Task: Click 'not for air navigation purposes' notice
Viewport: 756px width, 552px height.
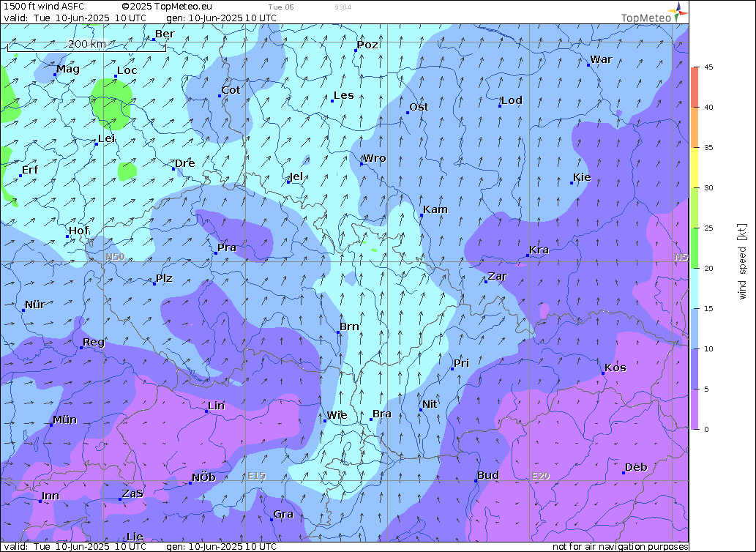Action: tap(621, 546)
